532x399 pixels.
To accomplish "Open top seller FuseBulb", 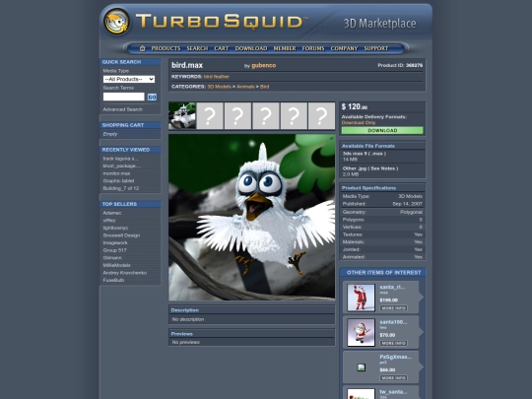I will pos(113,280).
